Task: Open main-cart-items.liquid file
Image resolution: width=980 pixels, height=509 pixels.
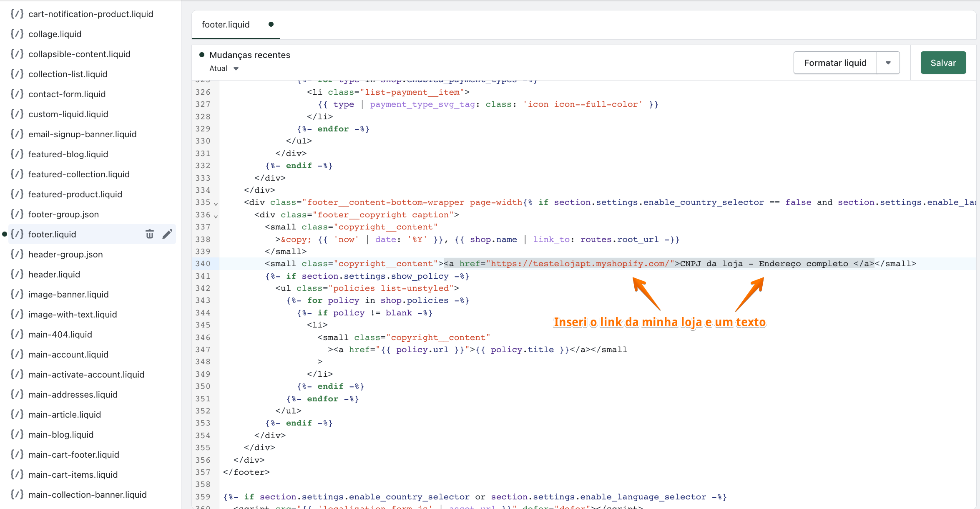Action: tap(73, 474)
